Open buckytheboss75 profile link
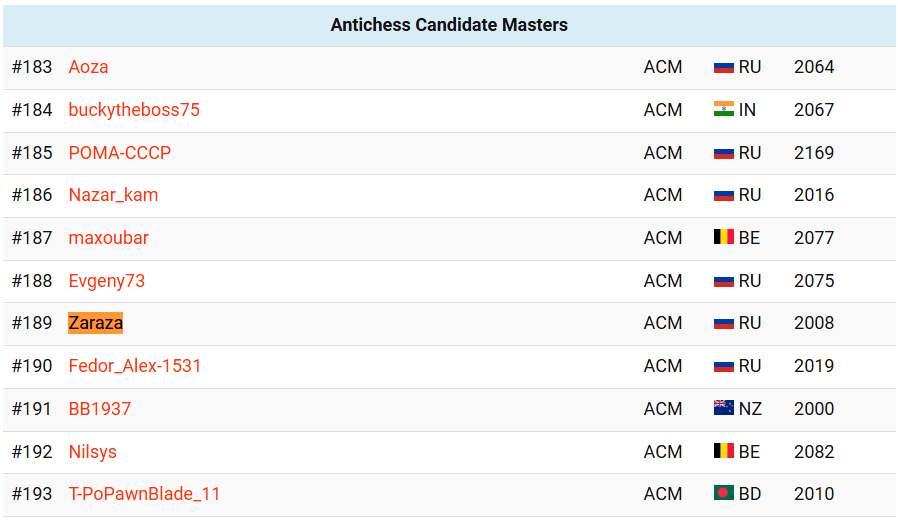This screenshot has height=524, width=898. 134,109
